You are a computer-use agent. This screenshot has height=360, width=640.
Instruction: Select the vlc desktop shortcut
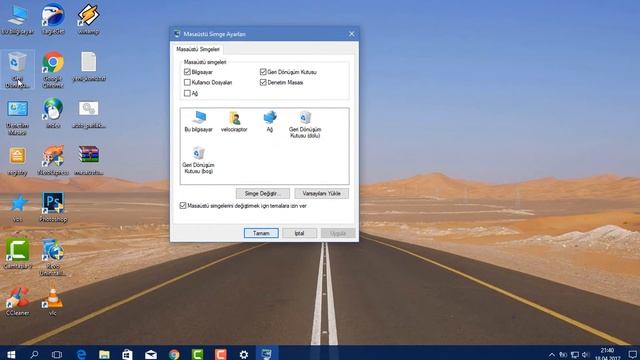coord(53,301)
